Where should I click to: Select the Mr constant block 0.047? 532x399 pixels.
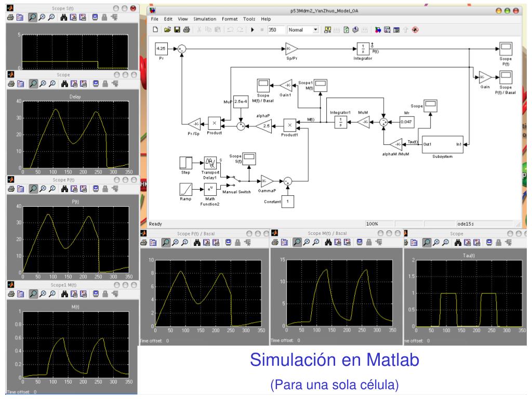[x=407, y=122]
